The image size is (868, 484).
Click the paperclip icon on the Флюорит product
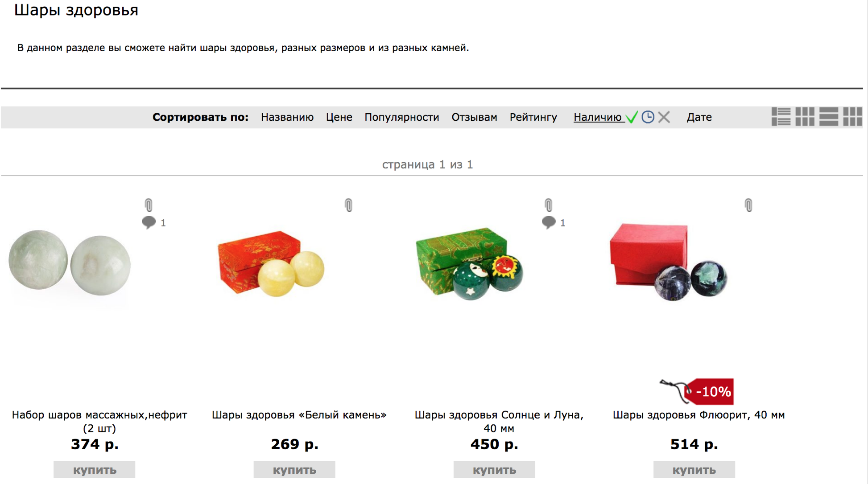(x=748, y=205)
